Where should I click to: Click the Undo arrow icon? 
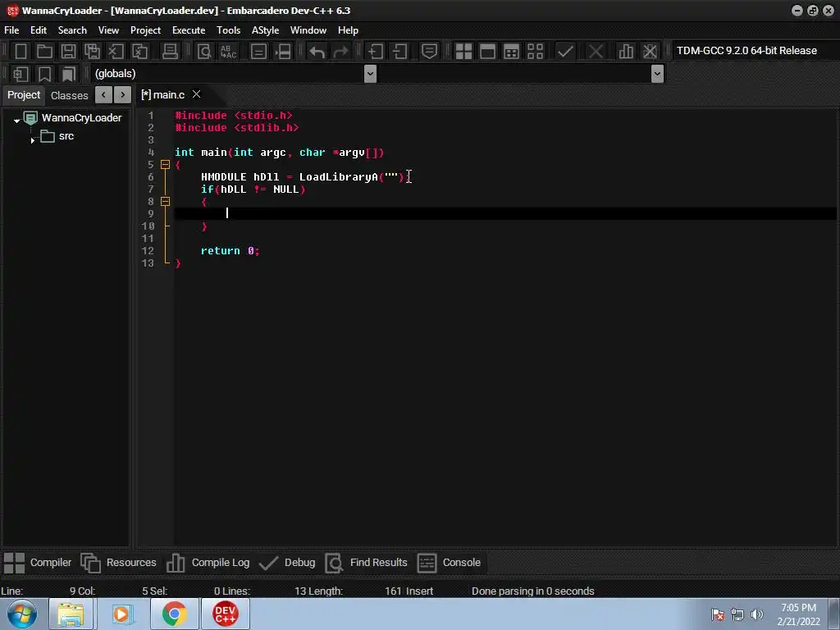(317, 52)
